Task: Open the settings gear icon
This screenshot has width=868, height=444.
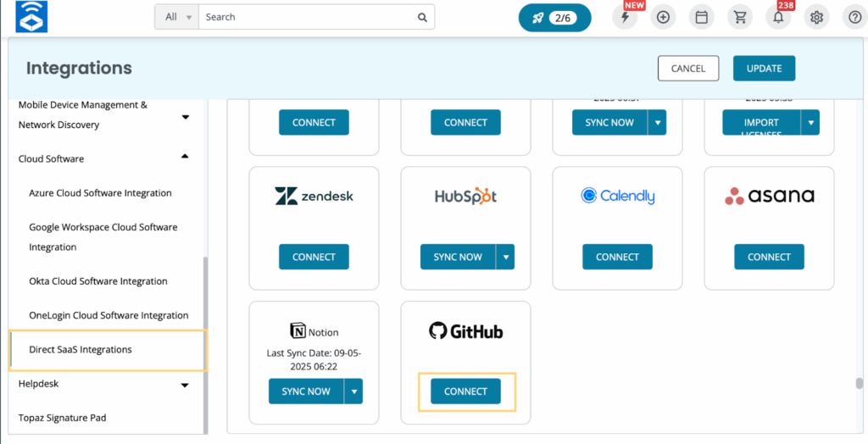Action: coord(816,17)
